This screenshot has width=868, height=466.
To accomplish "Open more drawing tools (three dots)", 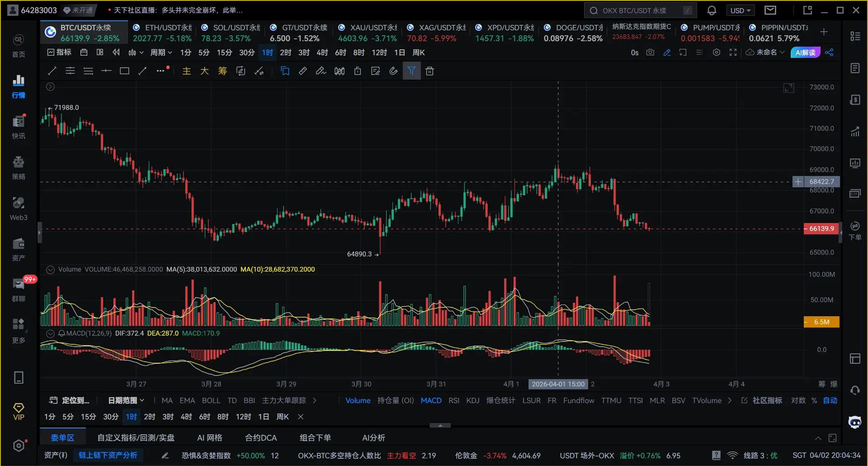I will (x=160, y=71).
